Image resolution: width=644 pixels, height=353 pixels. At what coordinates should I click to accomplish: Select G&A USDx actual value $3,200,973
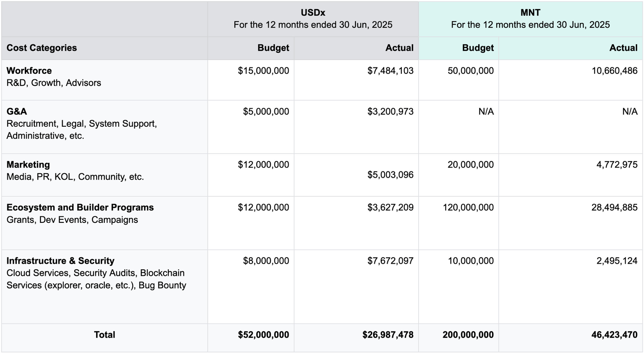coord(390,112)
